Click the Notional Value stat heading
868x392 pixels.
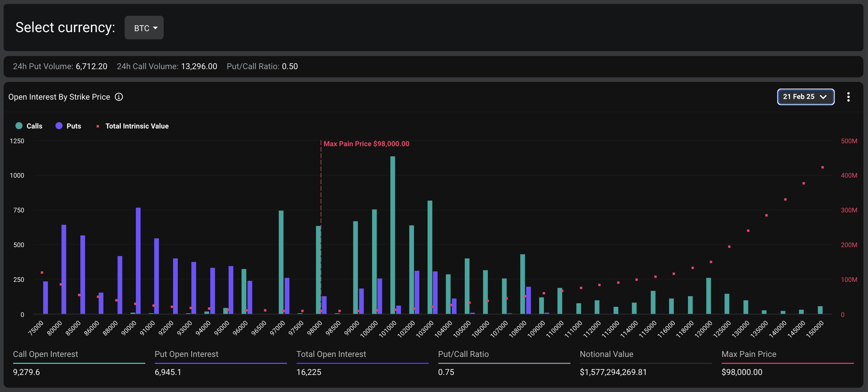(x=606, y=354)
